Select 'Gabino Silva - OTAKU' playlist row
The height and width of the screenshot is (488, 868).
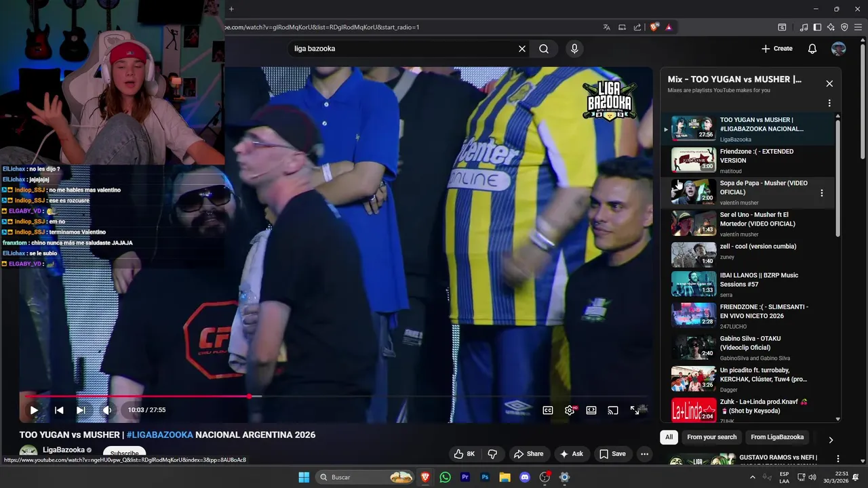pyautogui.click(x=746, y=348)
